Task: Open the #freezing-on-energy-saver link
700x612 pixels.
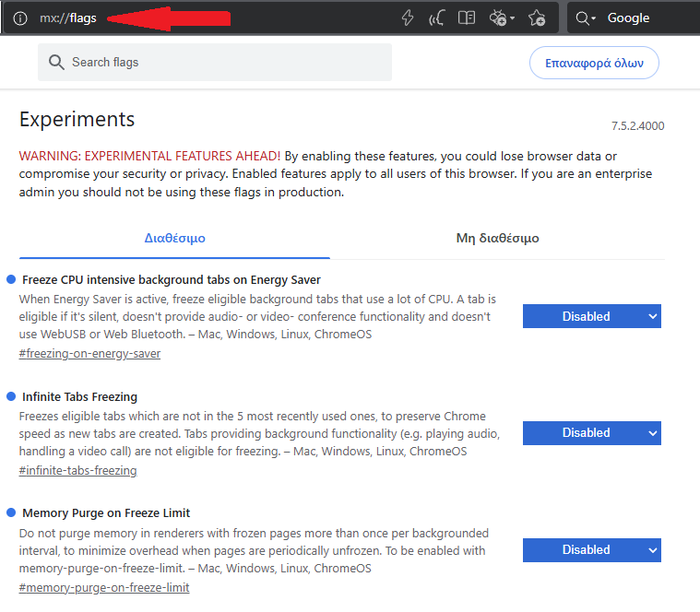Action: point(89,354)
